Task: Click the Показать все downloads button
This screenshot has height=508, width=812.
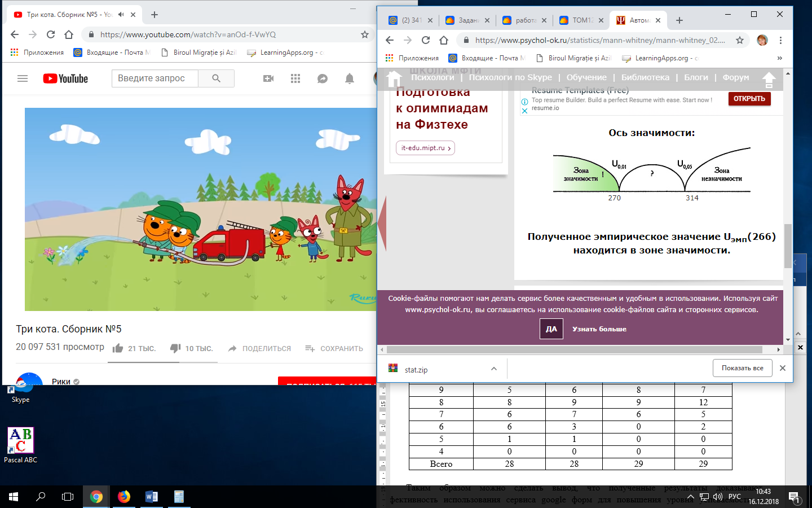Action: [x=742, y=368]
